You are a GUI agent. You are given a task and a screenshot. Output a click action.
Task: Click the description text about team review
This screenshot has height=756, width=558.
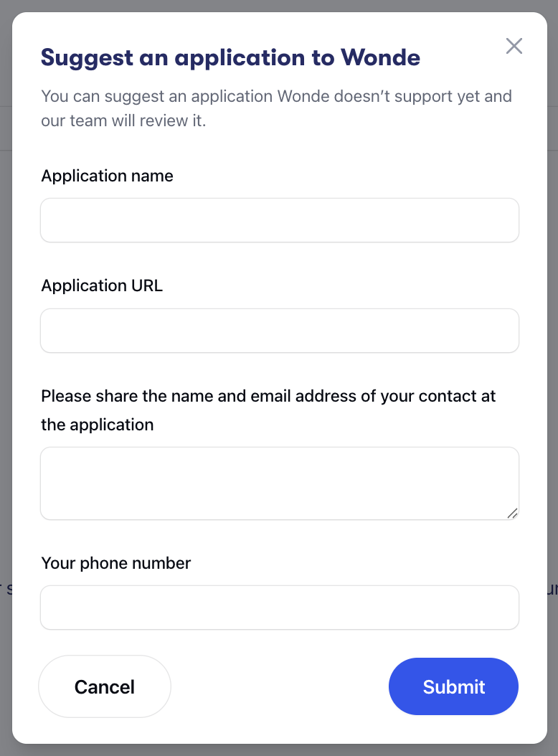click(276, 108)
